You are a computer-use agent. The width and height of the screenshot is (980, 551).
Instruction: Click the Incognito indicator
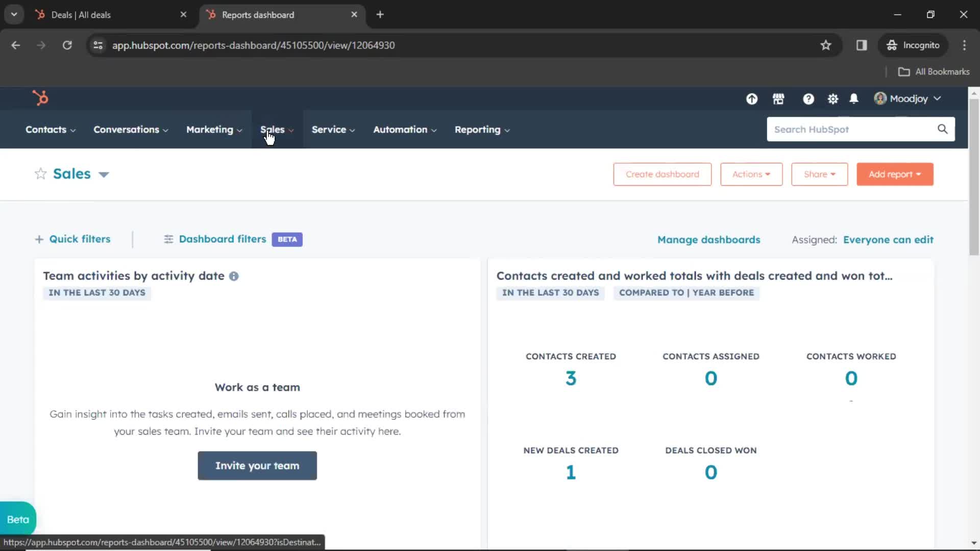click(913, 45)
